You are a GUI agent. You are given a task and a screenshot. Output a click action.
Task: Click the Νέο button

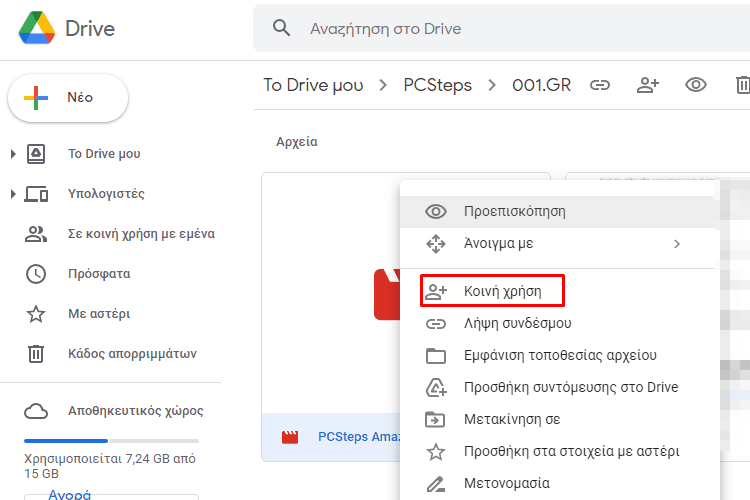tap(68, 98)
